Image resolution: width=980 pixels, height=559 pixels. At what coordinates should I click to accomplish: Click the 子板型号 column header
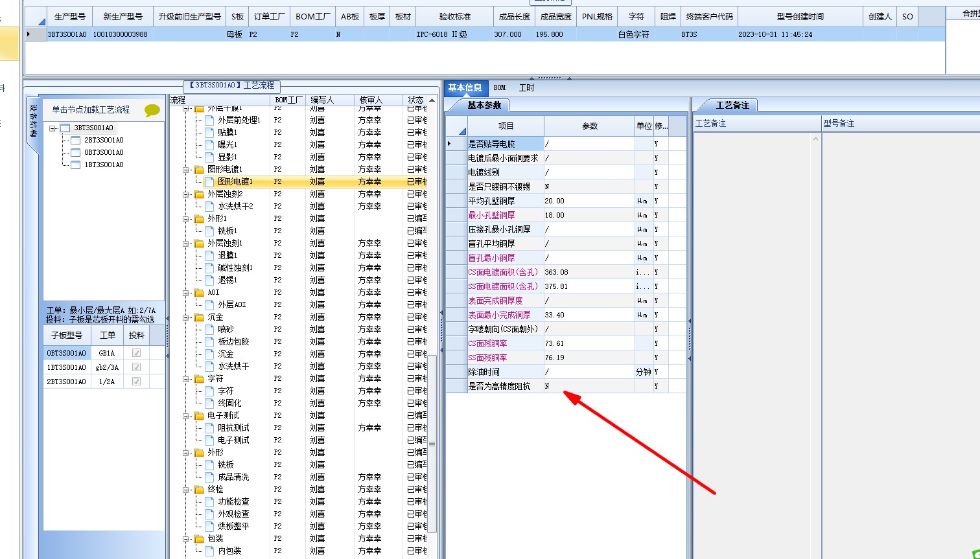67,335
